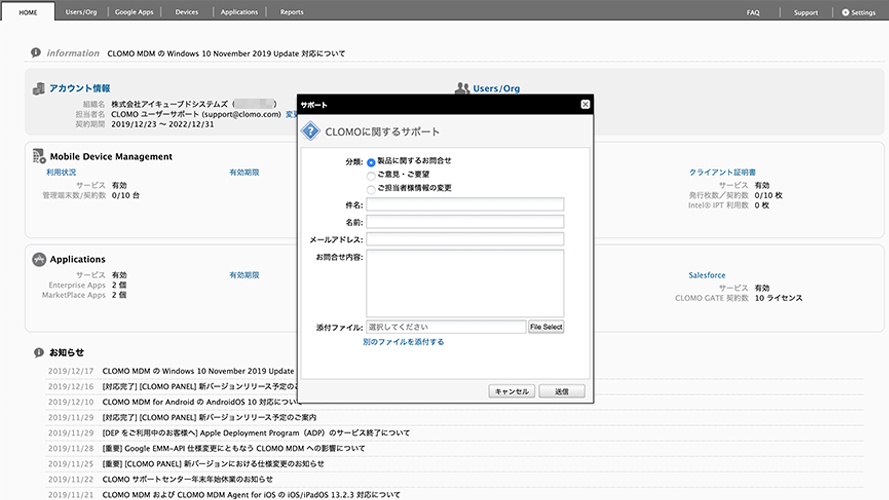Click the 件名 input field
The width and height of the screenshot is (889, 500).
point(465,205)
